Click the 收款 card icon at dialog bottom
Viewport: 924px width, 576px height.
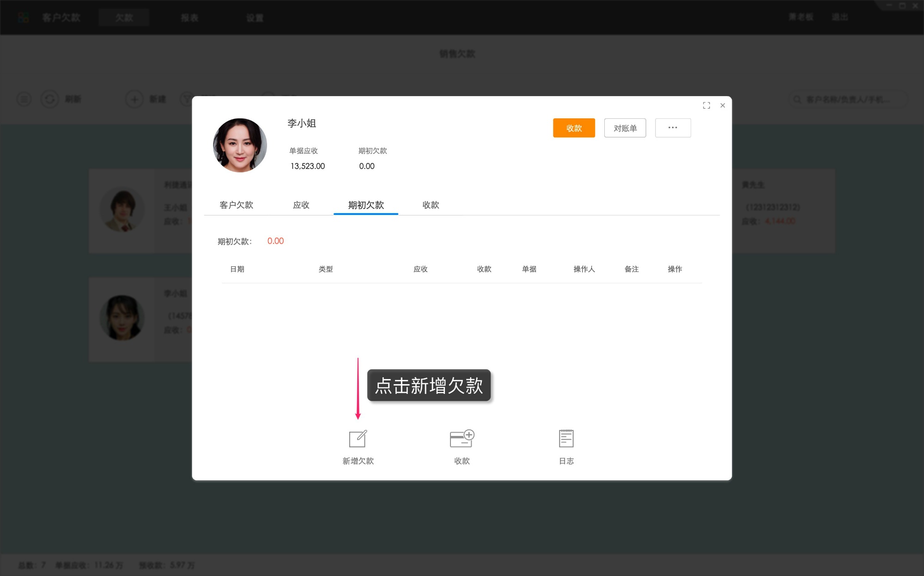pyautogui.click(x=462, y=438)
